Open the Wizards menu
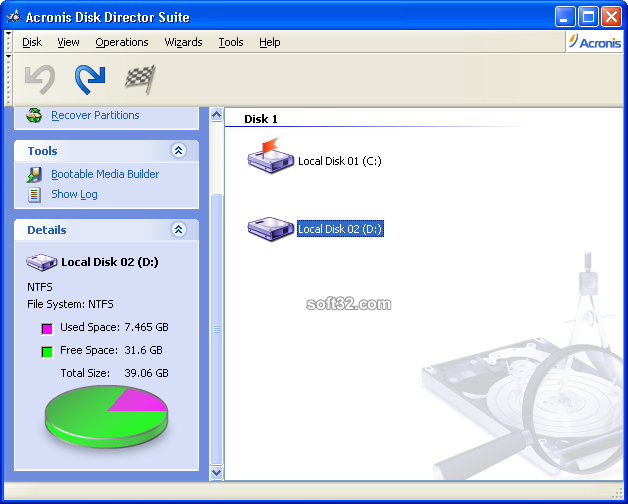This screenshot has width=628, height=504. click(183, 42)
